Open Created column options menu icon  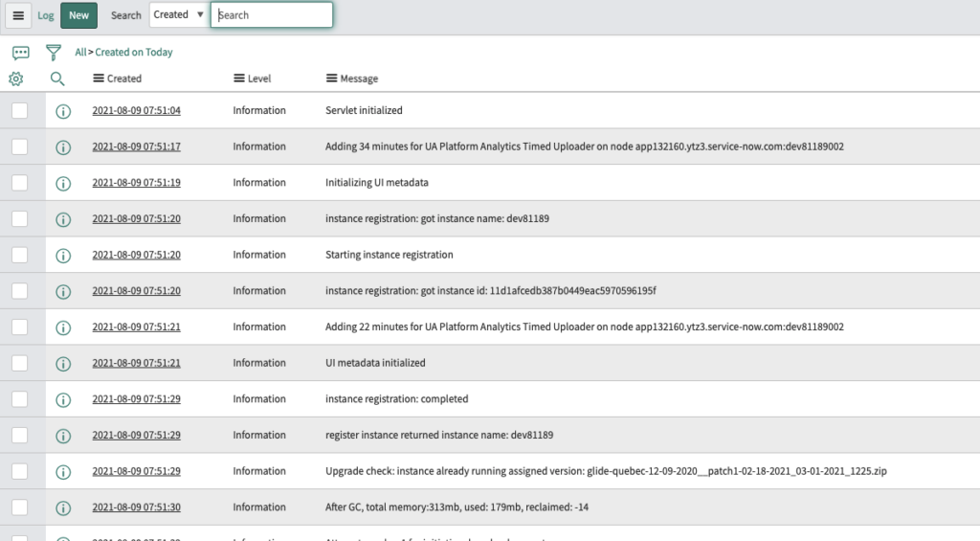click(x=99, y=79)
